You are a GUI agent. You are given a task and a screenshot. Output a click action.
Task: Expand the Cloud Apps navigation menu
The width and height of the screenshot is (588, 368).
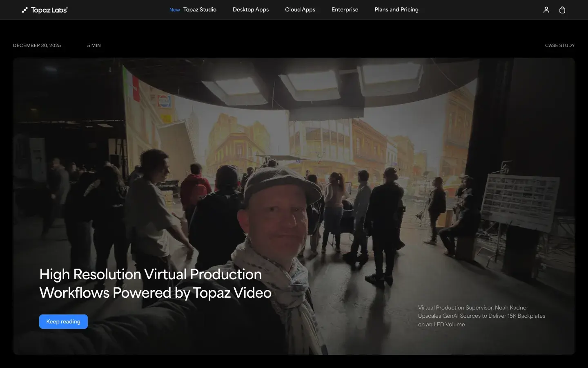pyautogui.click(x=300, y=10)
